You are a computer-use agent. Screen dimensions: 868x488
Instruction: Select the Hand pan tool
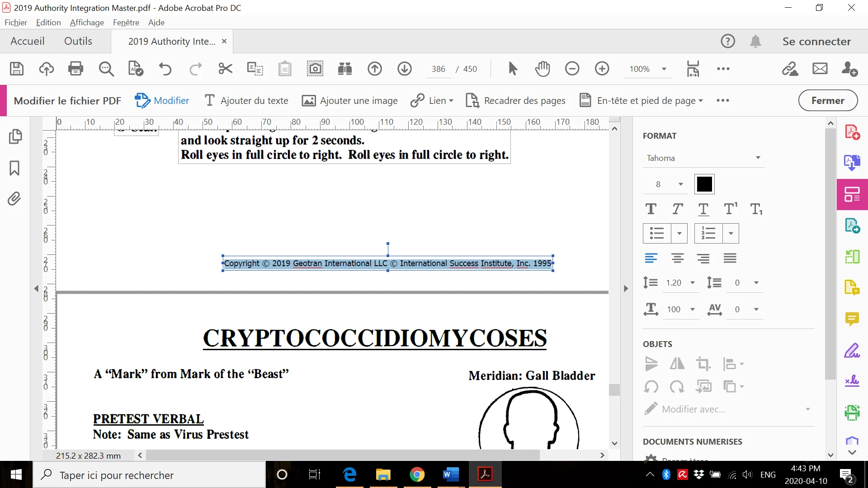pos(542,69)
